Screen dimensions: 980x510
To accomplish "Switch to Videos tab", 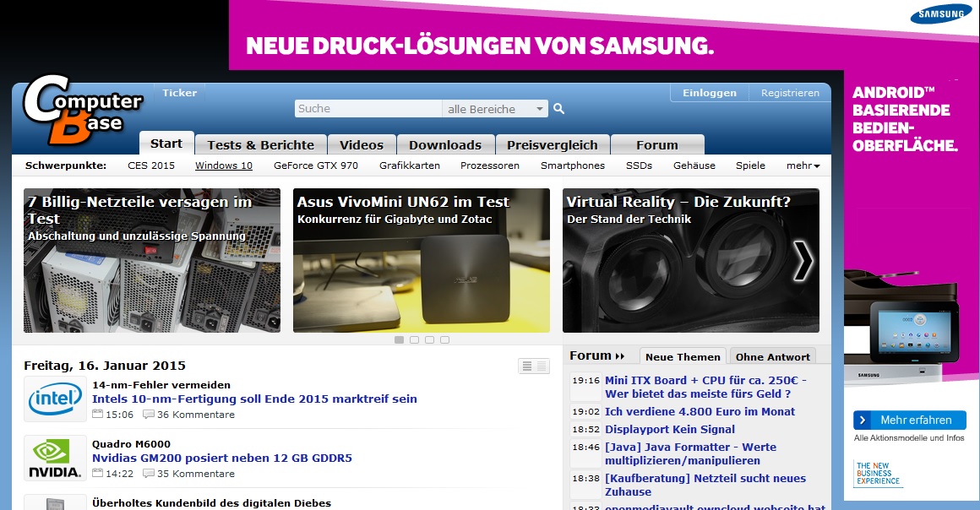I will click(x=362, y=145).
